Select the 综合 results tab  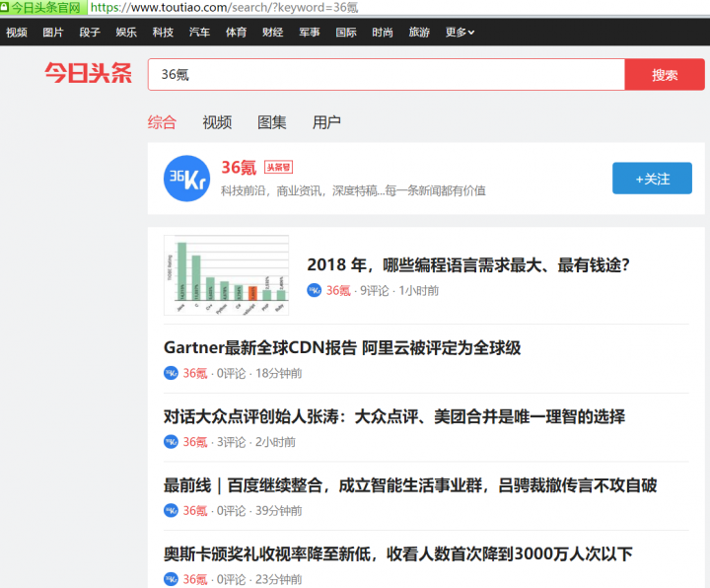point(162,122)
